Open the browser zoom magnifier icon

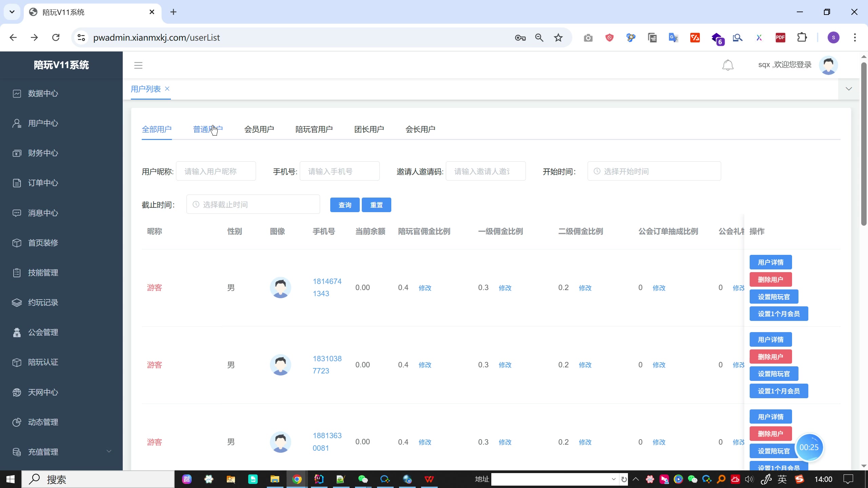coord(539,38)
